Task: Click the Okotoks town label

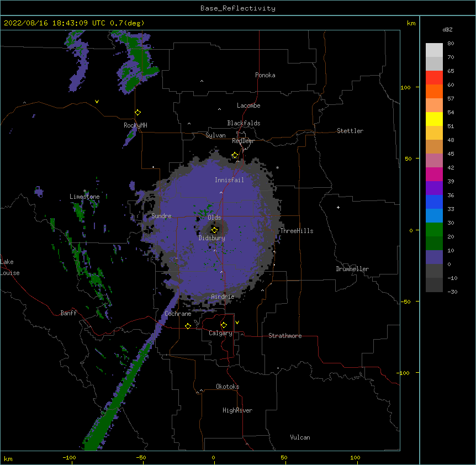Action: coord(228,387)
